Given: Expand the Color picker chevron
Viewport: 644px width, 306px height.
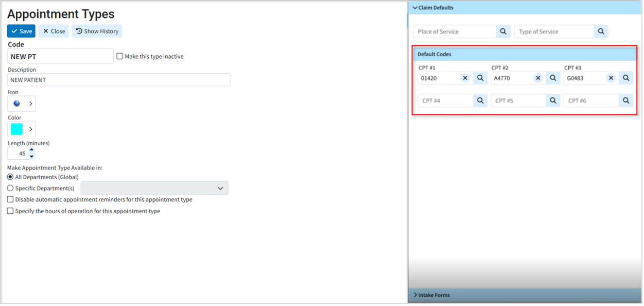Looking at the screenshot, I should pos(31,129).
